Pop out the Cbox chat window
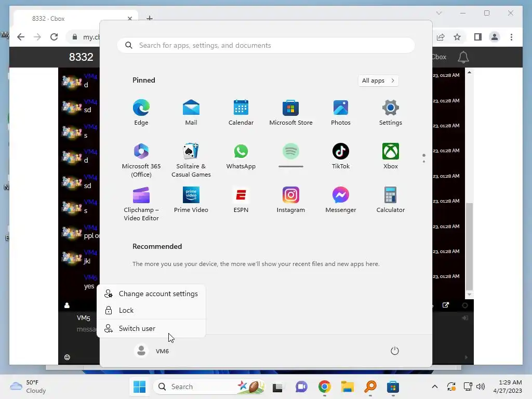Screen dimensions: 532x399 pyautogui.click(x=446, y=305)
